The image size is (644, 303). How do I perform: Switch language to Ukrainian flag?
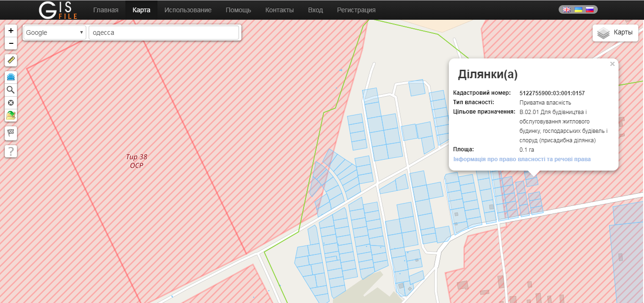(578, 9)
